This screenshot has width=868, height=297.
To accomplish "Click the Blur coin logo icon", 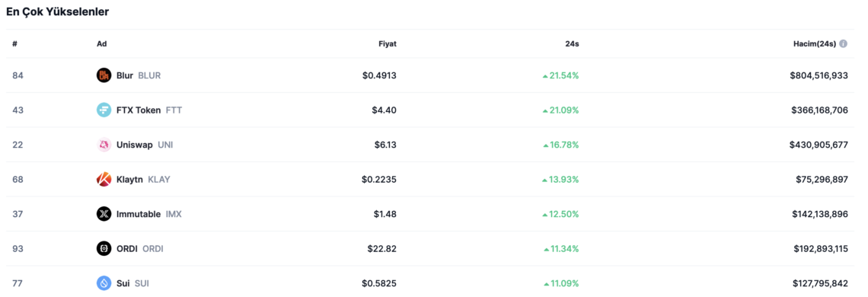I will [x=104, y=75].
